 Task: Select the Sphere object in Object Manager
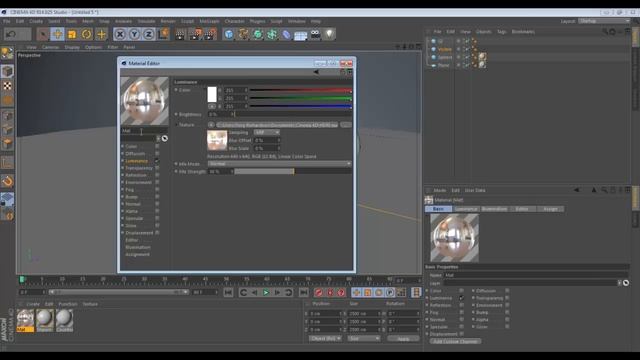pyautogui.click(x=444, y=57)
